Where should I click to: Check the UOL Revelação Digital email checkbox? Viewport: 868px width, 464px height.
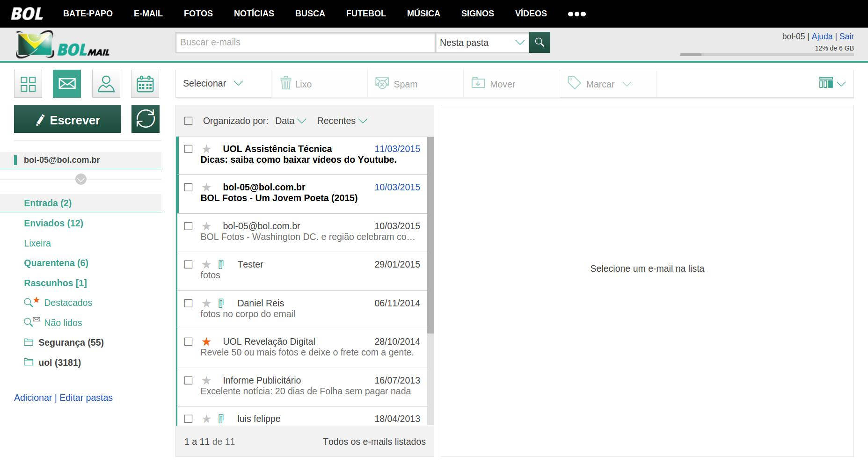point(189,342)
